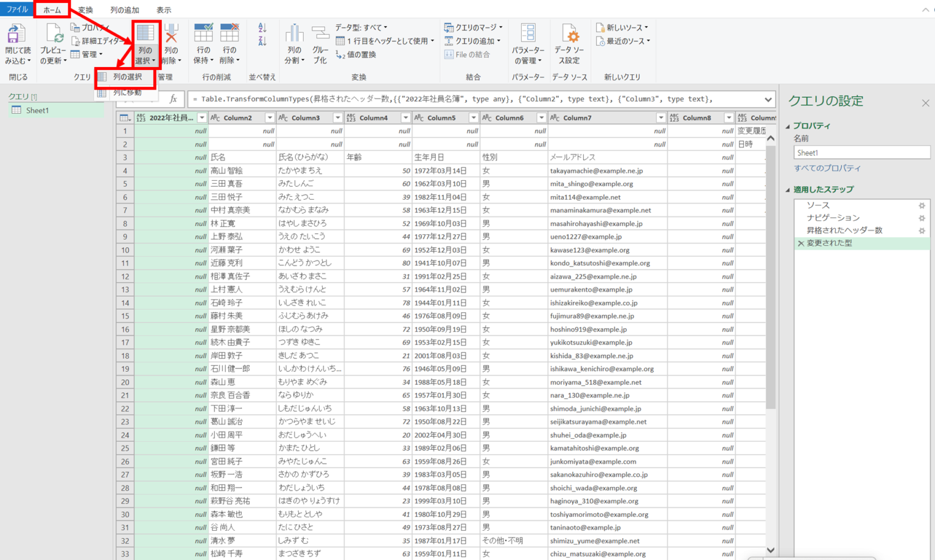Open the Column2 filter dropdown
This screenshot has width=935, height=560.
[x=270, y=117]
